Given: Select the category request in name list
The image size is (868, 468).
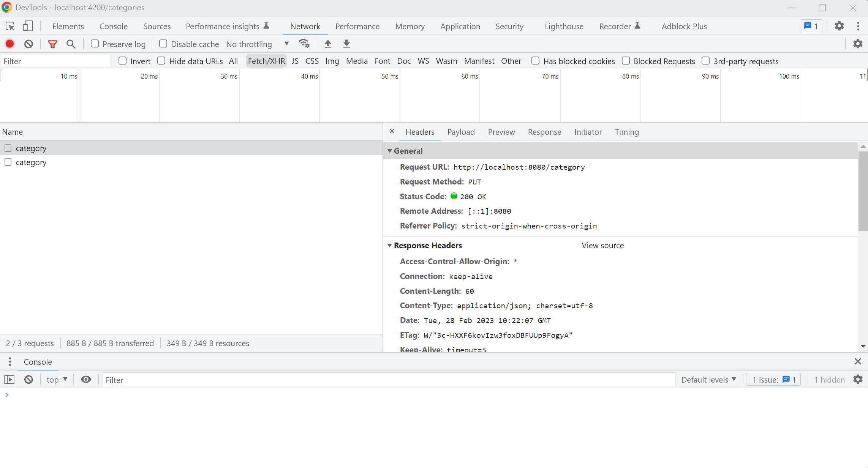Looking at the screenshot, I should pyautogui.click(x=30, y=148).
